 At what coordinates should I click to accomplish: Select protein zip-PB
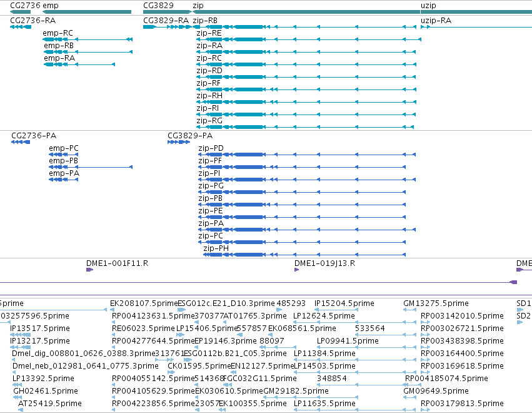(210, 198)
